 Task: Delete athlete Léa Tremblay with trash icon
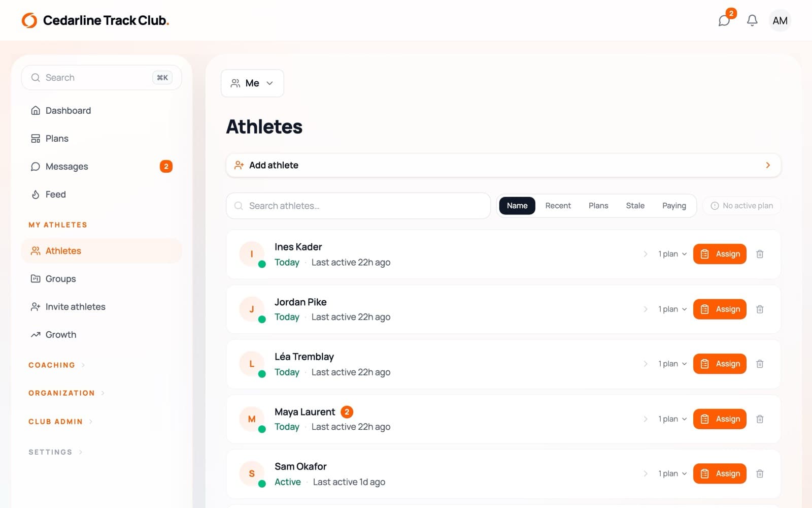click(x=760, y=364)
